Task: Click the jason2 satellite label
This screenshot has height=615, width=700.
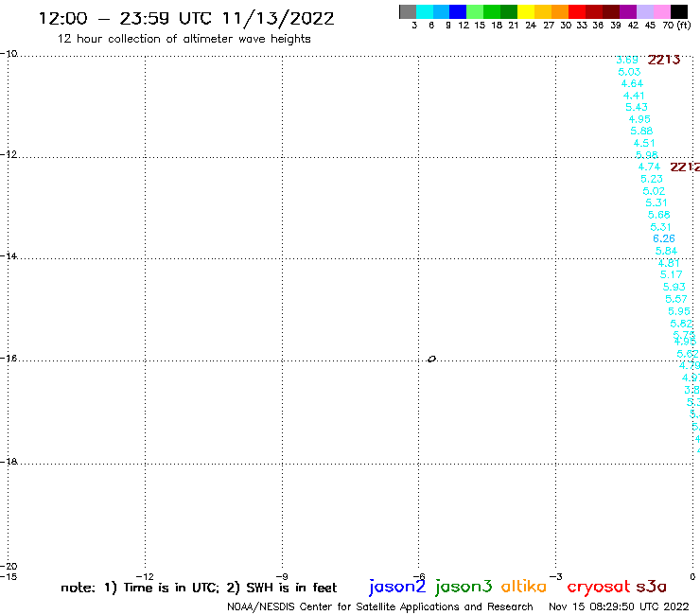Action: 397,587
